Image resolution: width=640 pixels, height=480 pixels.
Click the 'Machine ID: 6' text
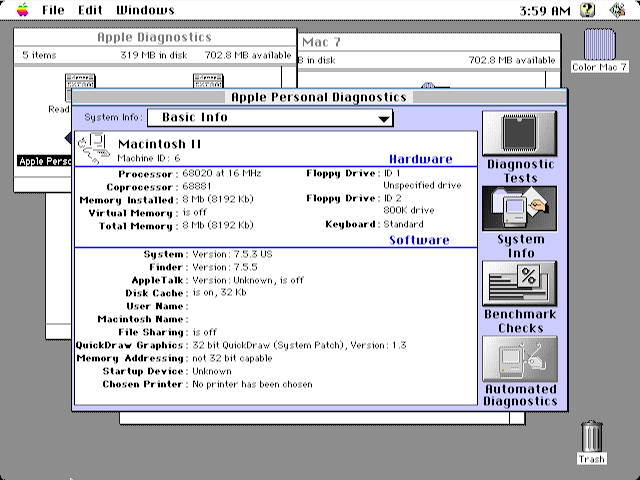click(x=149, y=158)
